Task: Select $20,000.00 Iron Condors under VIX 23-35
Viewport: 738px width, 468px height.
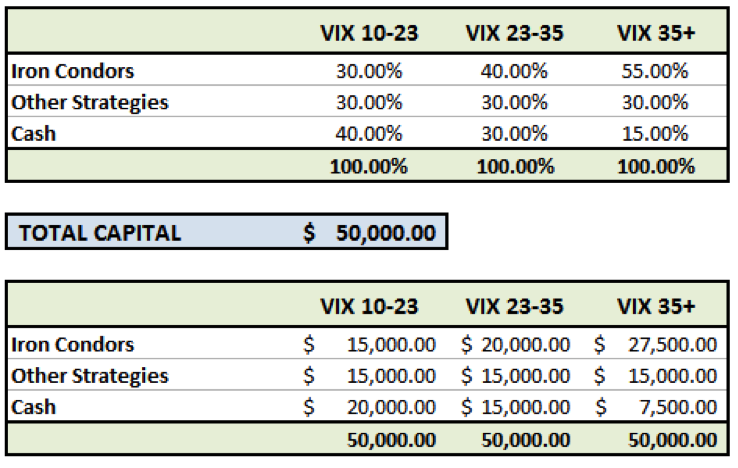Action: point(515,345)
